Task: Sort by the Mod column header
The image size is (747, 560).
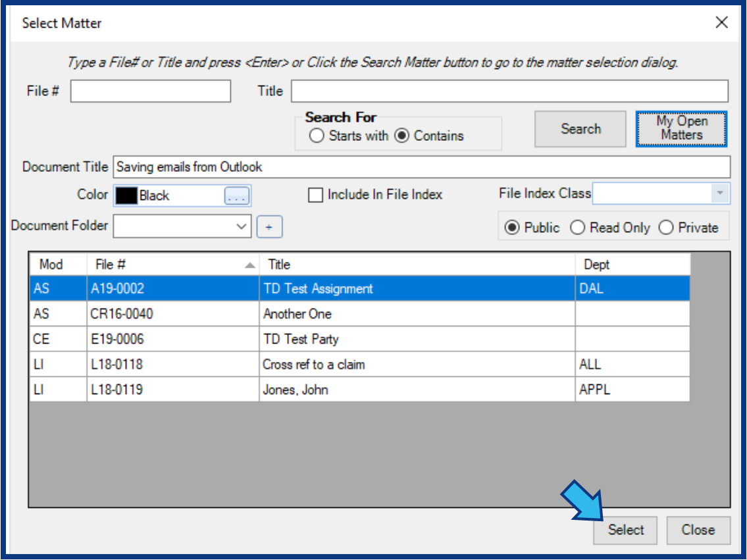Action: coord(58,265)
